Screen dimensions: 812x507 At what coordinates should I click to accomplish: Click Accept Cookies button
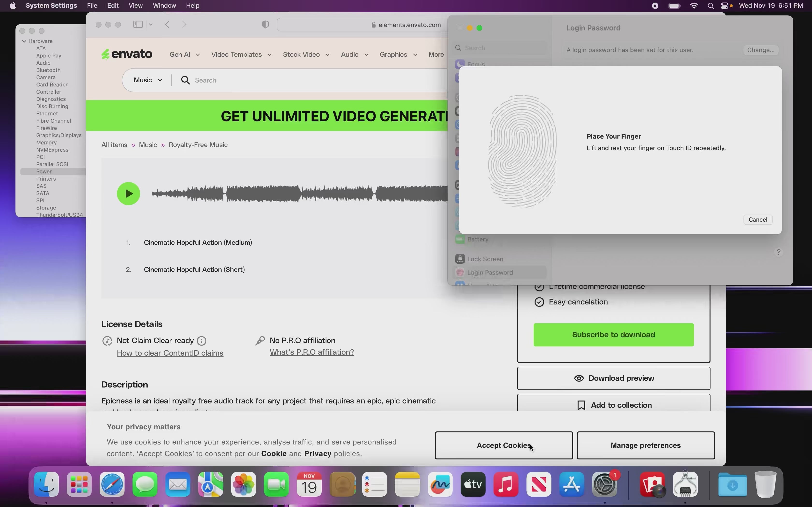(503, 445)
